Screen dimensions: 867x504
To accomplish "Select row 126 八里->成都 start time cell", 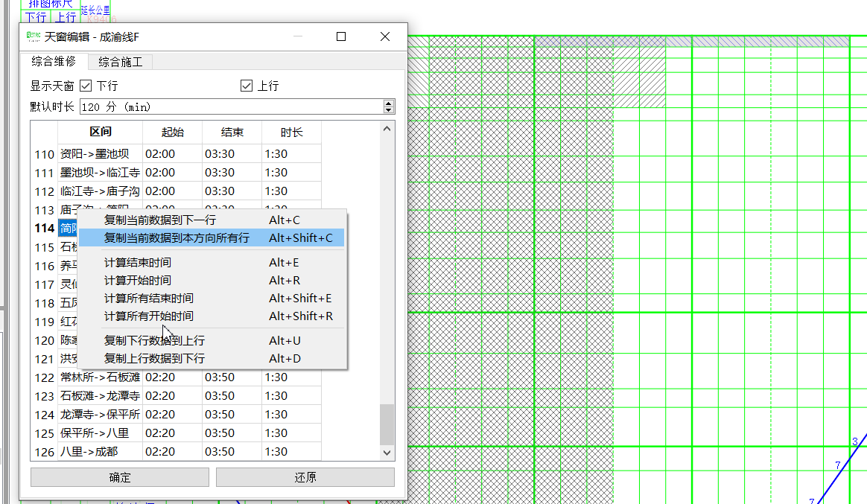I will tap(173, 451).
